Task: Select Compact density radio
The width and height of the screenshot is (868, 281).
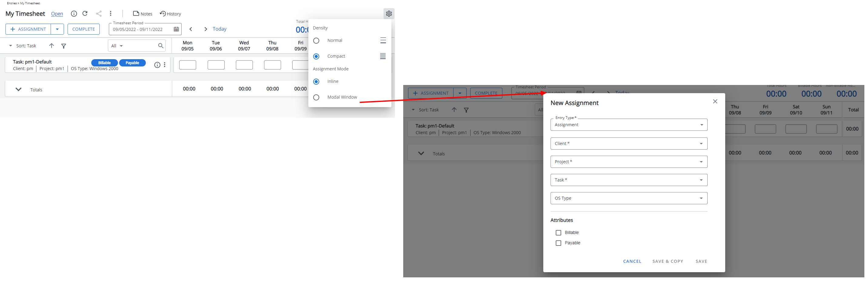Action: 316,56
